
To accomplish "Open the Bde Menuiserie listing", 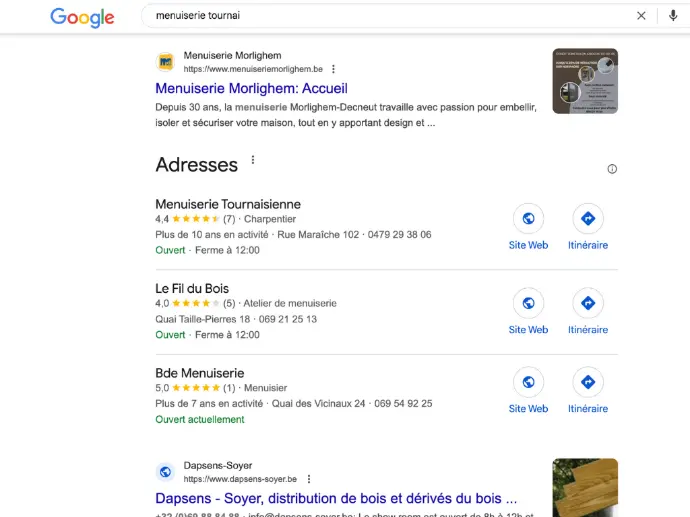I will coord(199,373).
